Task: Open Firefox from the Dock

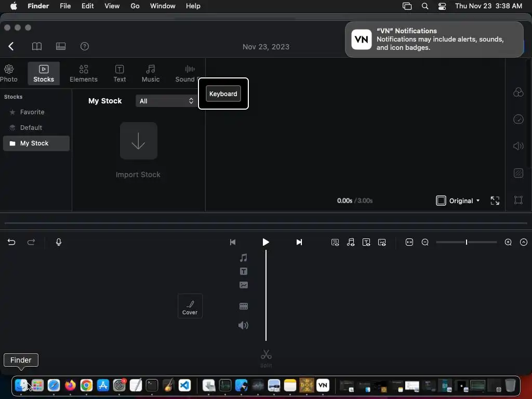Action: pos(70,385)
